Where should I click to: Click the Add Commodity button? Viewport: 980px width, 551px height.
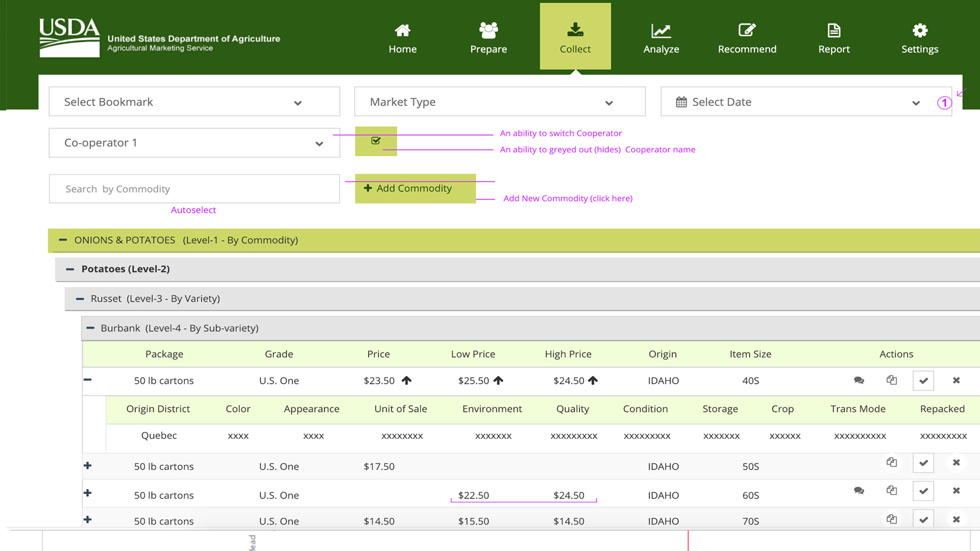click(x=415, y=189)
